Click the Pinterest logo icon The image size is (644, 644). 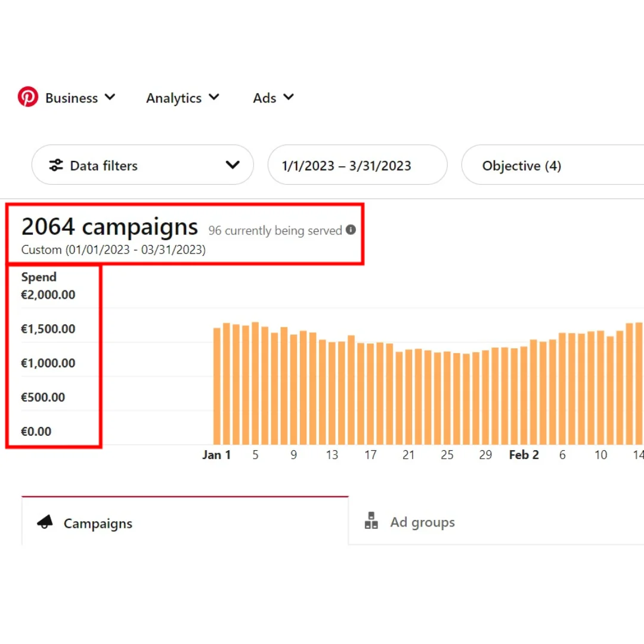[28, 97]
